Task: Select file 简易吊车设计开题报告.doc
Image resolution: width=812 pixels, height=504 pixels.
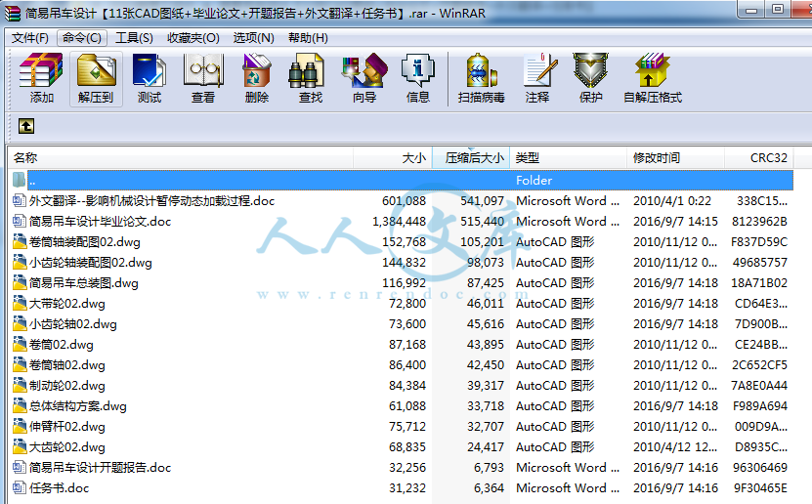Action: coord(100,468)
